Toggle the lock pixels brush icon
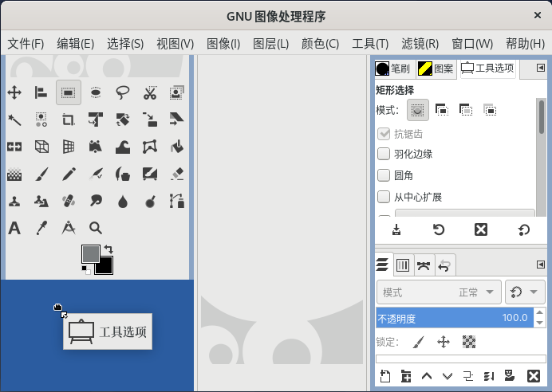 tap(418, 342)
